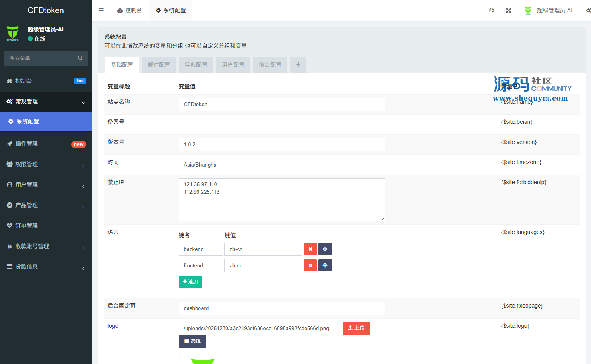Click the search icon in menu search
The height and width of the screenshot is (364, 591).
click(80, 58)
